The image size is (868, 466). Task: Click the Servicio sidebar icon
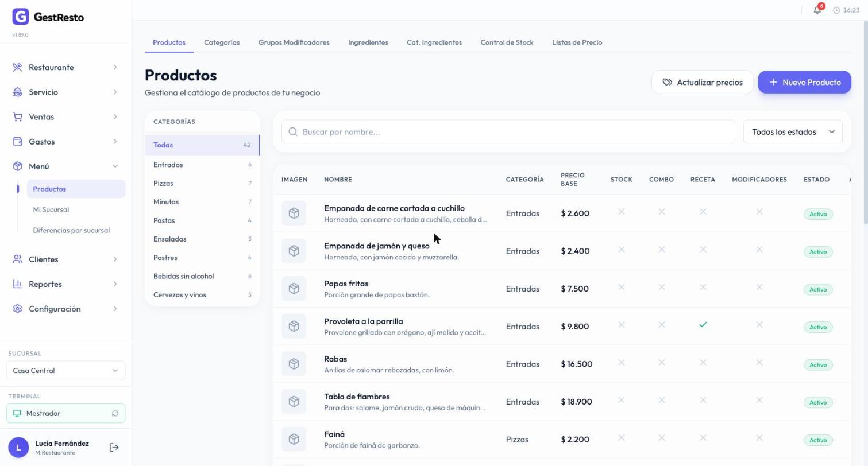(18, 92)
